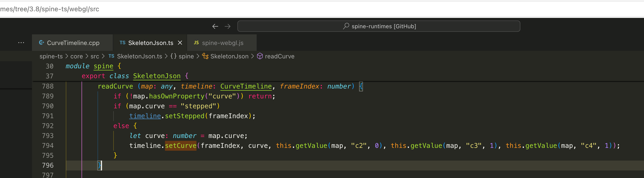Click the highlighted setCurve method call
This screenshot has width=644, height=178.
(181, 146)
